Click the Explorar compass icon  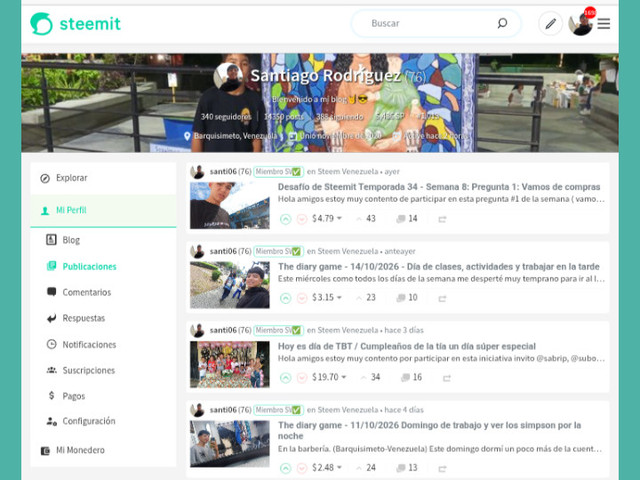pos(45,178)
